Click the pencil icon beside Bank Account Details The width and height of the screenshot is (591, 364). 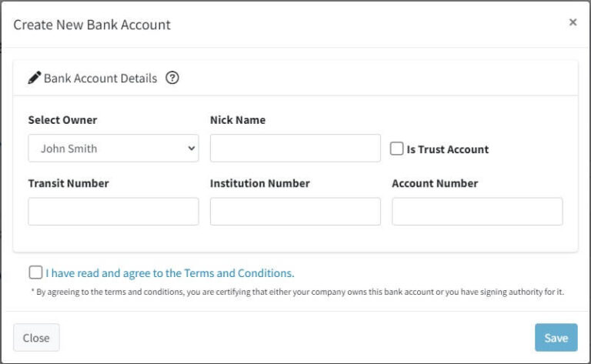35,78
